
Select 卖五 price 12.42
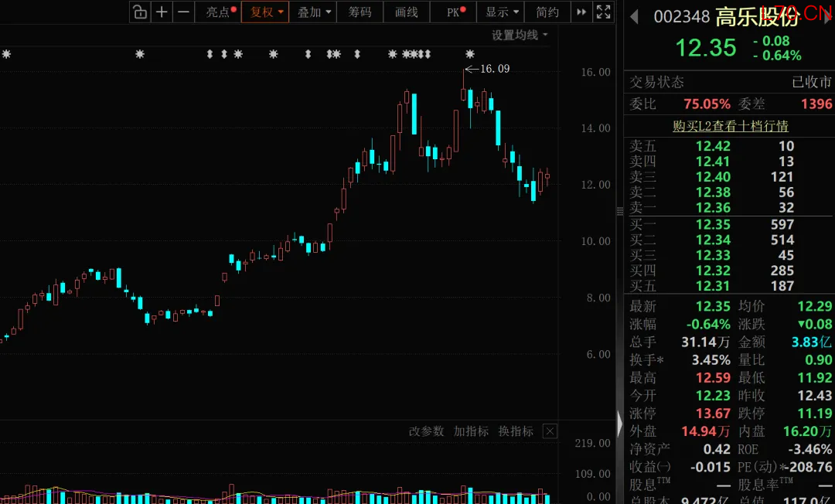(713, 146)
